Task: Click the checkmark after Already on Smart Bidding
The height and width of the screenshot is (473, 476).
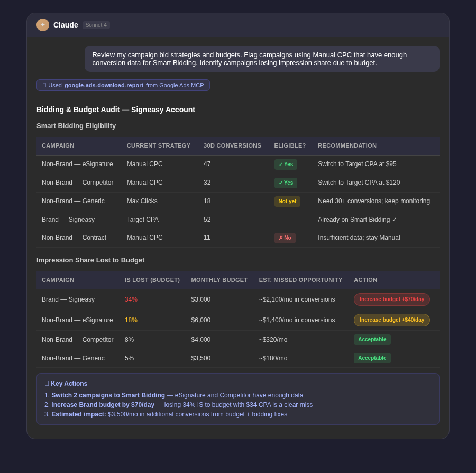Action: pyautogui.click(x=394, y=219)
